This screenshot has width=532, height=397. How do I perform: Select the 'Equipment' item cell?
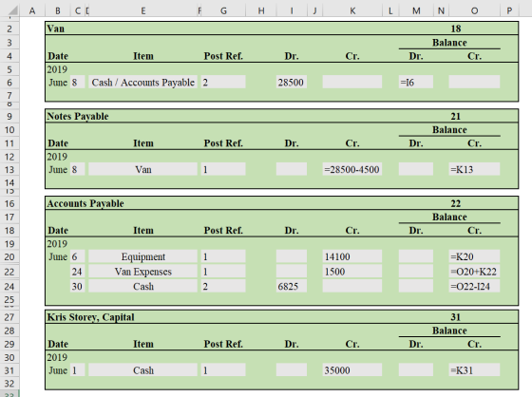(x=142, y=256)
